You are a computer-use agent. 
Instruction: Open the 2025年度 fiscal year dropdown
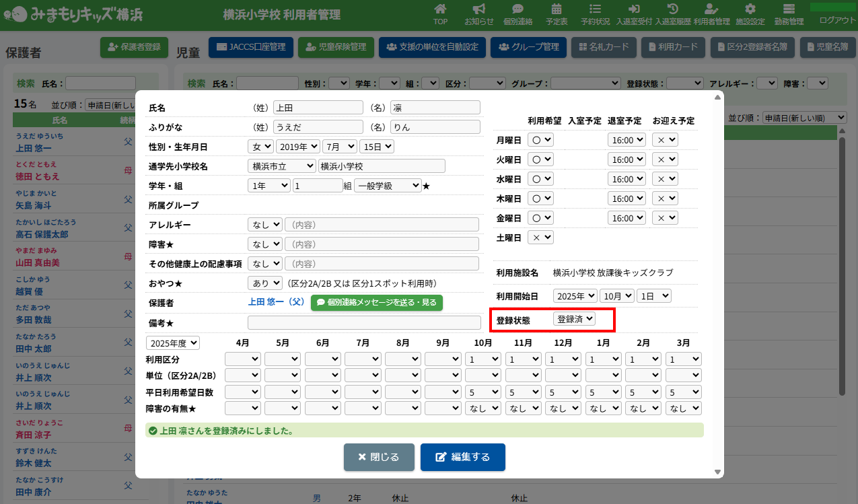173,343
